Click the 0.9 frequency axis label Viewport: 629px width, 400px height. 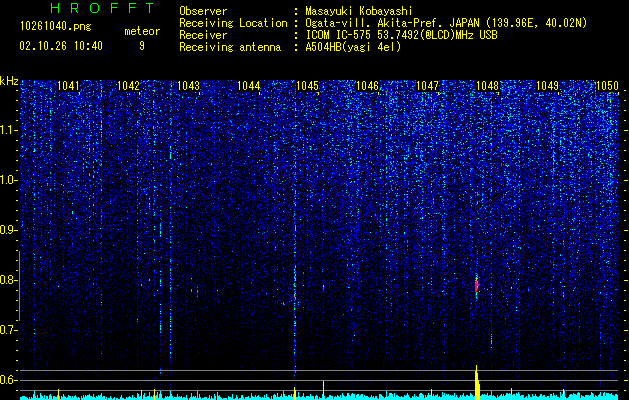point(8,230)
